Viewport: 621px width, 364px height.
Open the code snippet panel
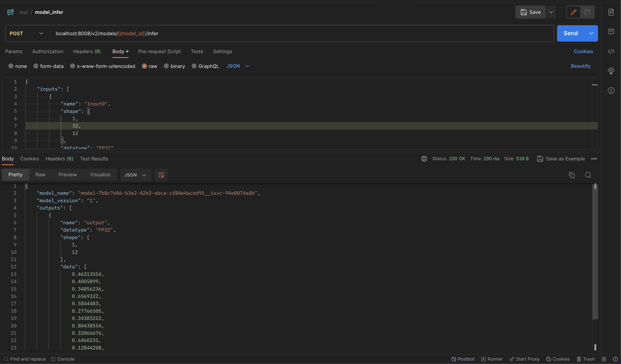(611, 51)
